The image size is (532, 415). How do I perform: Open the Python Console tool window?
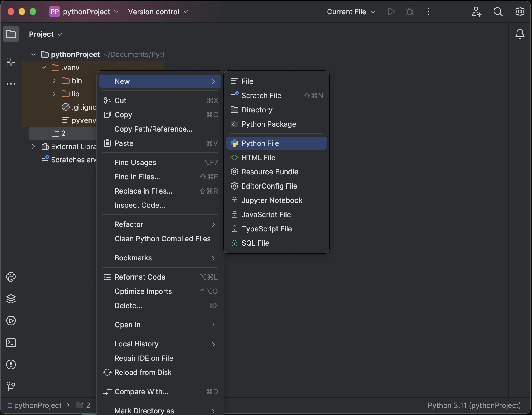pyautogui.click(x=11, y=277)
